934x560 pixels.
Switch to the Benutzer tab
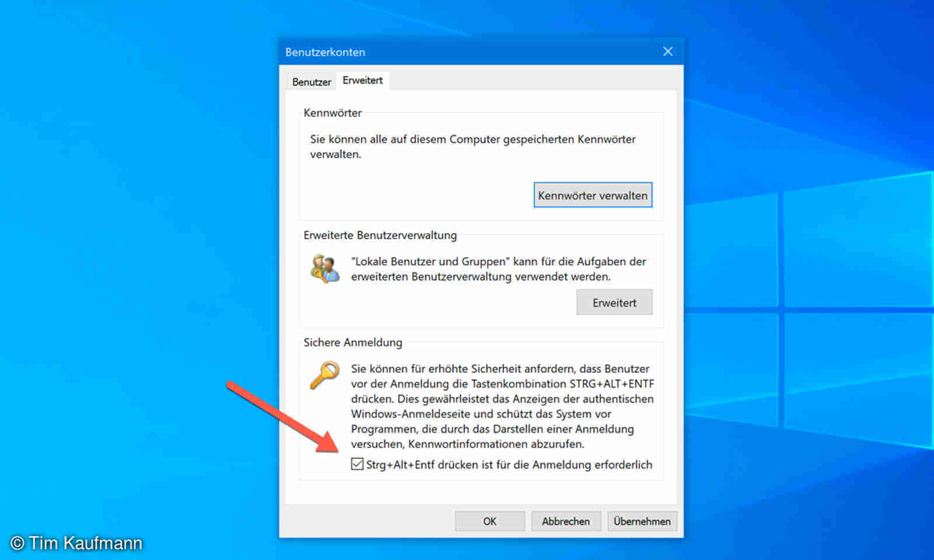[x=312, y=82]
